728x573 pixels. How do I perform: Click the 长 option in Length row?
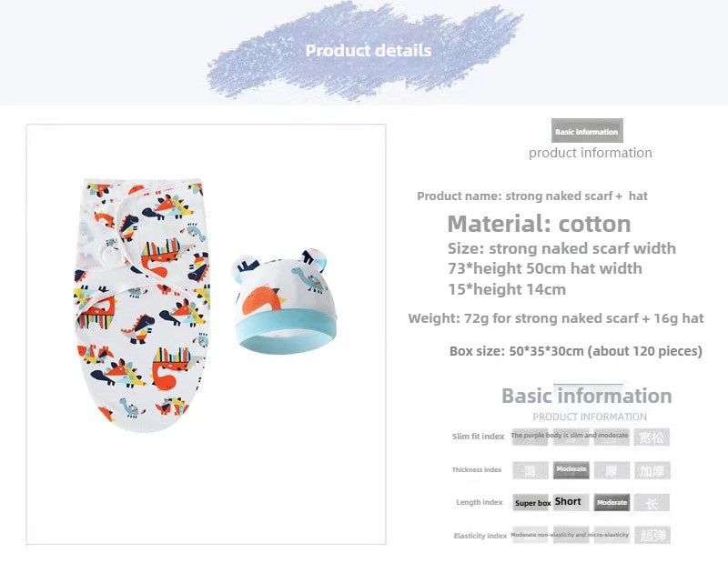[x=652, y=503]
